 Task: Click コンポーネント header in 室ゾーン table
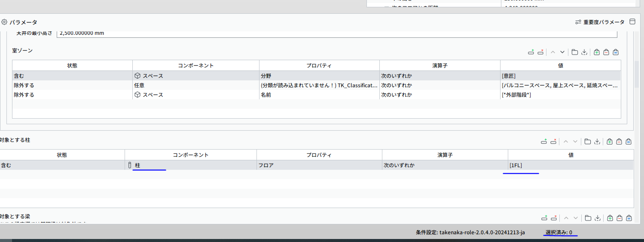(x=196, y=66)
